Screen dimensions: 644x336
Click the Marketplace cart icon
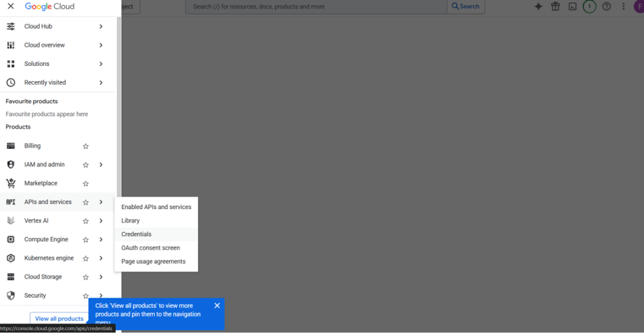(x=11, y=183)
